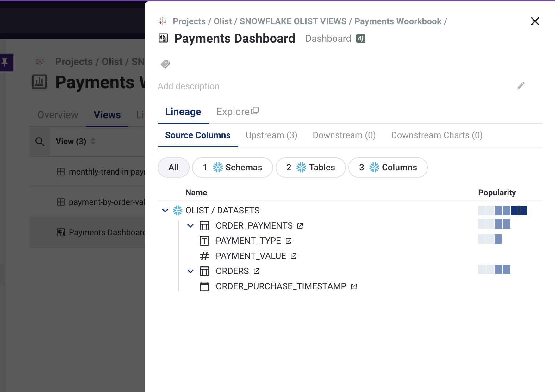The image size is (555, 392).
Task: Open ORDER_PAYMENTS table external link icon
Action: (300, 226)
